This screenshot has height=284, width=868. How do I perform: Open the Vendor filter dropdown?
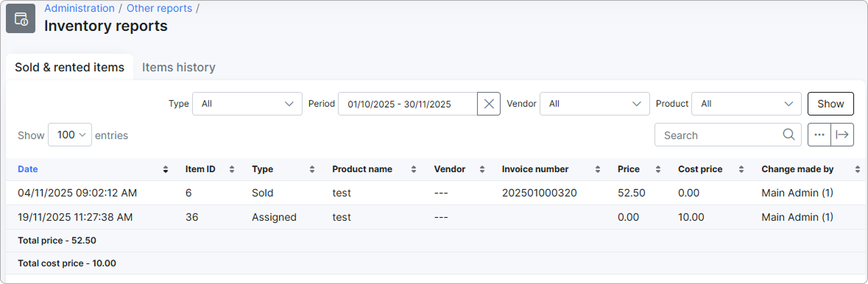point(595,104)
